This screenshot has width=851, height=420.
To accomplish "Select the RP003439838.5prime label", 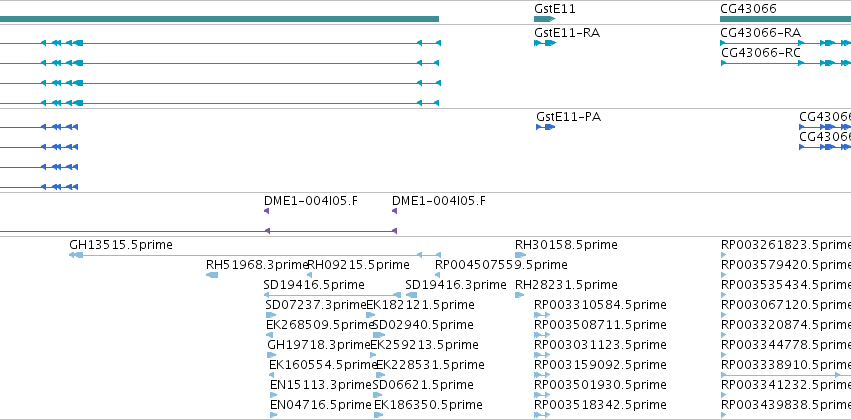I will point(785,405).
